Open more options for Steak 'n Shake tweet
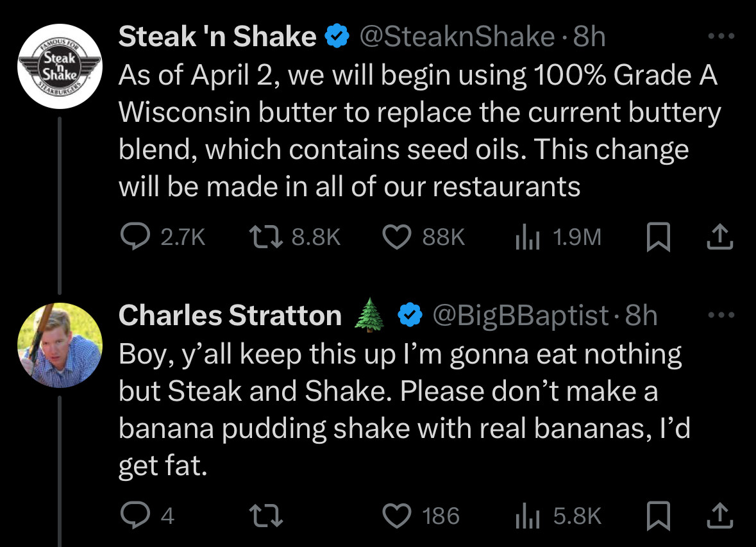756x547 pixels. click(721, 36)
